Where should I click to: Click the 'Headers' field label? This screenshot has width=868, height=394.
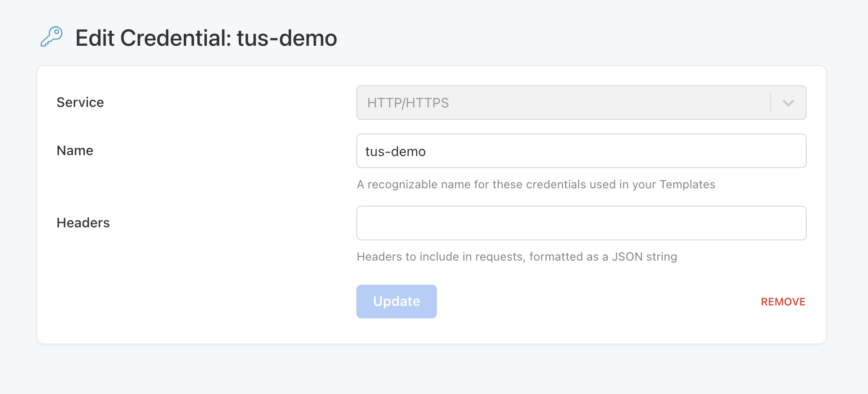click(83, 223)
